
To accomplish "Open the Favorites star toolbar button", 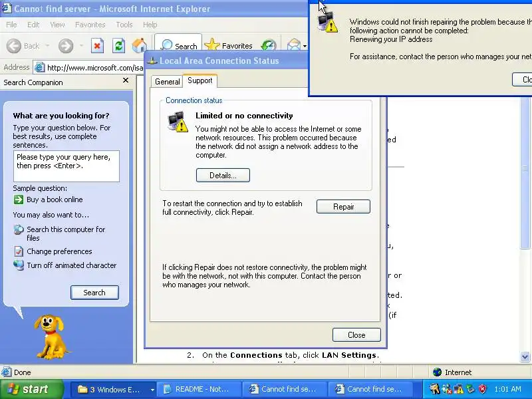I will 229,46.
